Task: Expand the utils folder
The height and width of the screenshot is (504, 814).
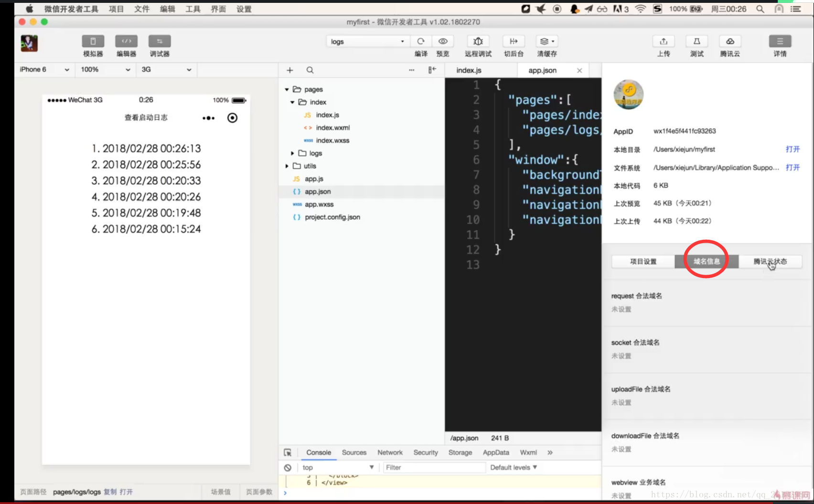Action: click(287, 166)
